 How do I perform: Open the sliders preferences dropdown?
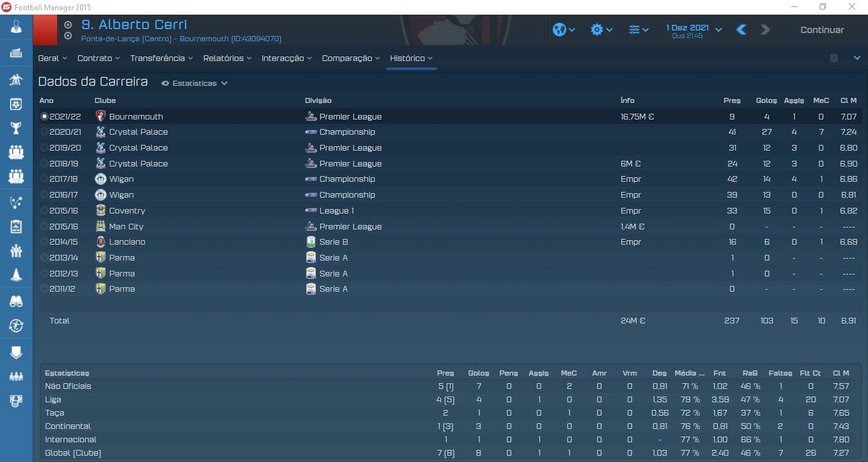[x=639, y=30]
